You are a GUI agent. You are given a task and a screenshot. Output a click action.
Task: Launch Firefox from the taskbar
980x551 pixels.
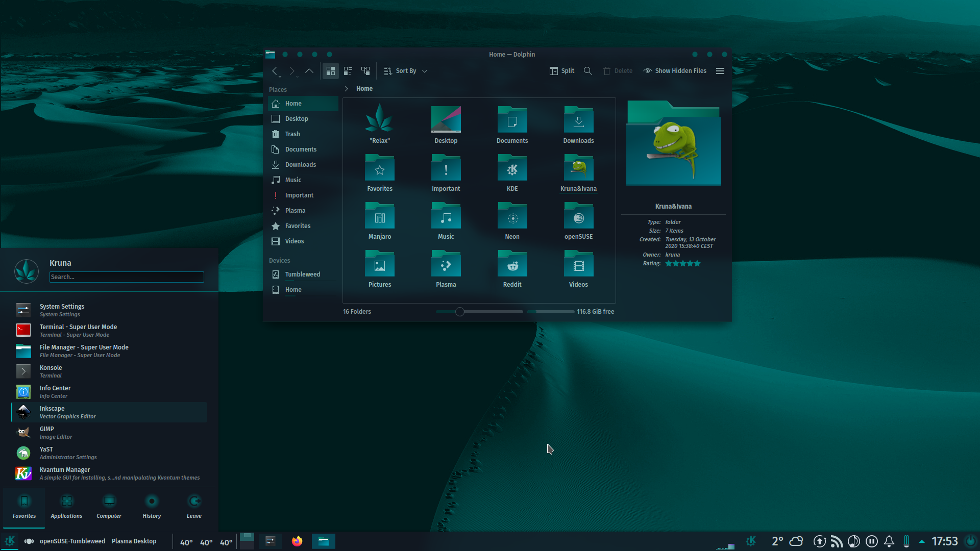tap(297, 541)
